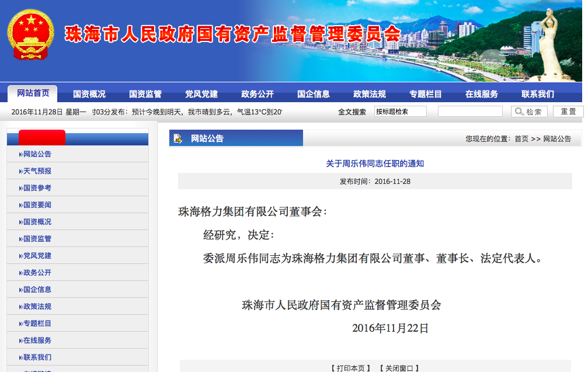Click the article title 关于周乐伟同志任职的通知
Screen dimensions: 588x372
coord(375,164)
